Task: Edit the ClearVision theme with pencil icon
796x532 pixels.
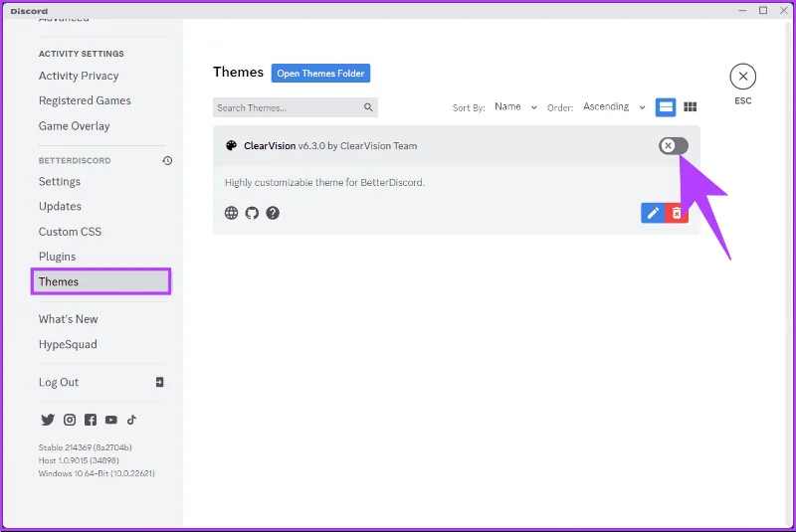Action: (653, 213)
